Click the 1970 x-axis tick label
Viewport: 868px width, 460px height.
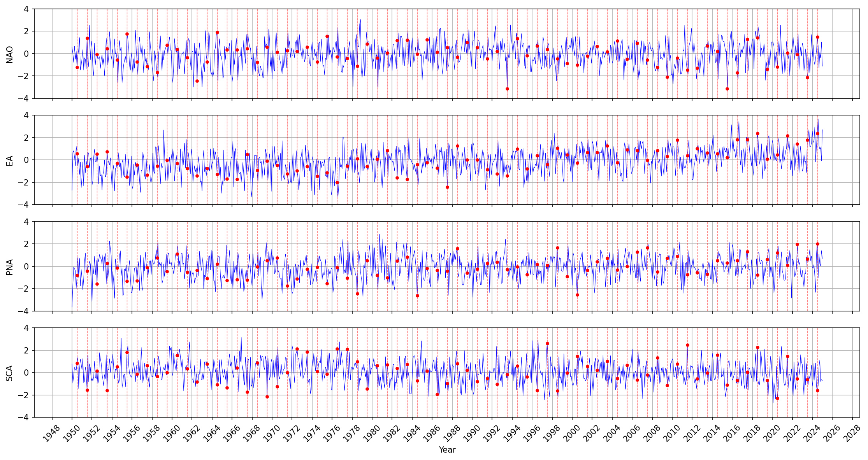point(271,434)
